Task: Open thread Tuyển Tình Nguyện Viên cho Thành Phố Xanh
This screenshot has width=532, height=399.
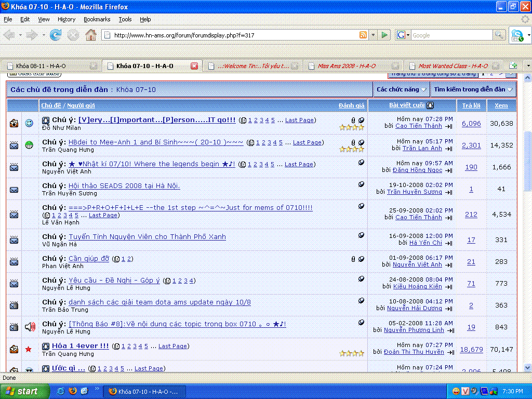Action: point(147,237)
